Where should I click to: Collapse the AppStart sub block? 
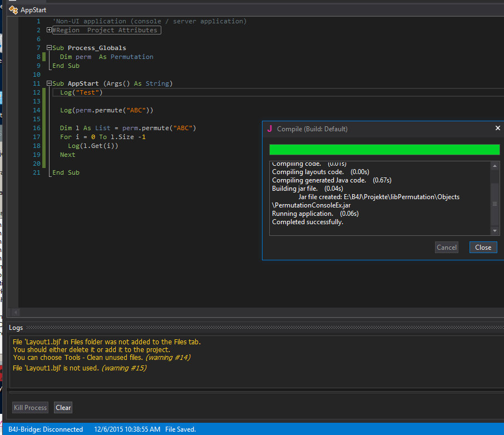pos(50,83)
